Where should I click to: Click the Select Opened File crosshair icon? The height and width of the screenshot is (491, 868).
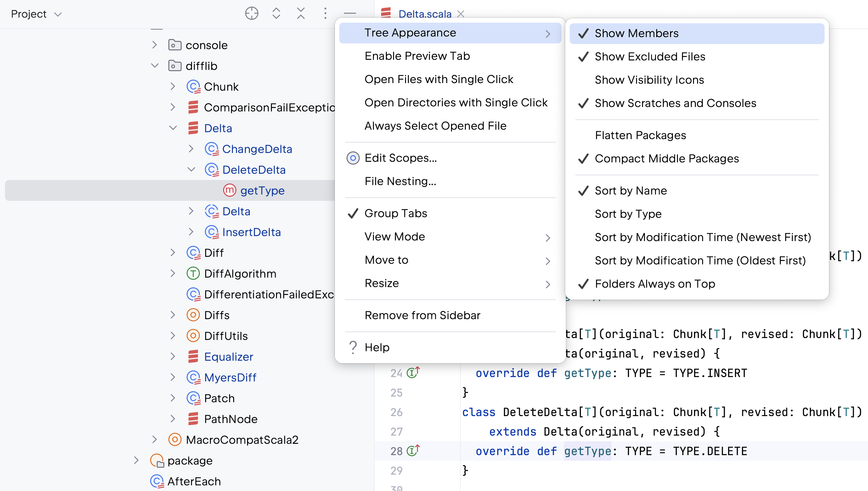pos(251,14)
